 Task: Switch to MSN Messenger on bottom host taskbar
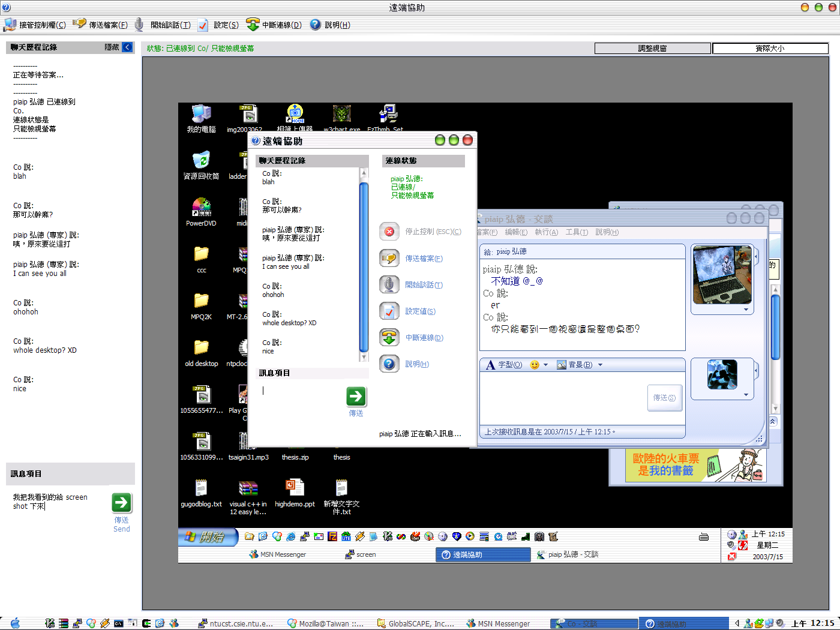click(x=498, y=624)
